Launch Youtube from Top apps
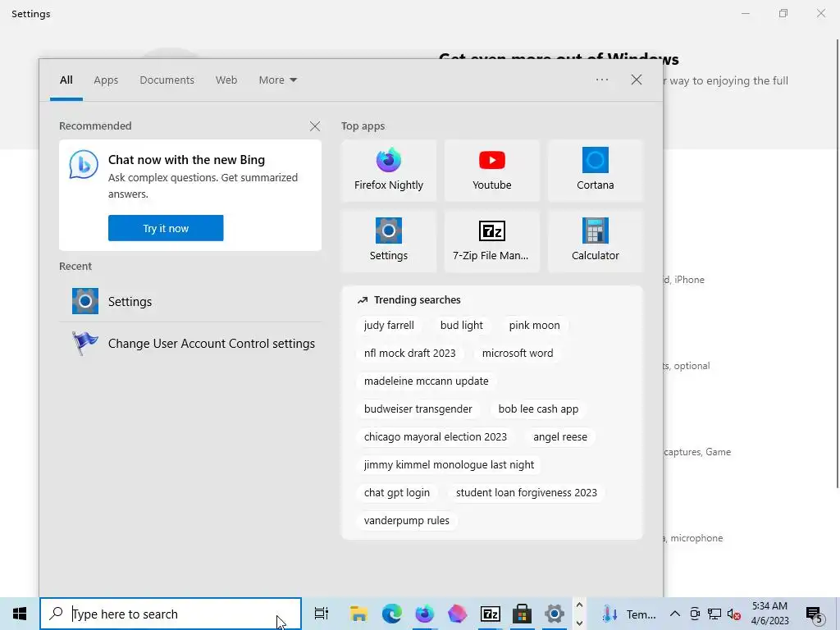 tap(492, 171)
